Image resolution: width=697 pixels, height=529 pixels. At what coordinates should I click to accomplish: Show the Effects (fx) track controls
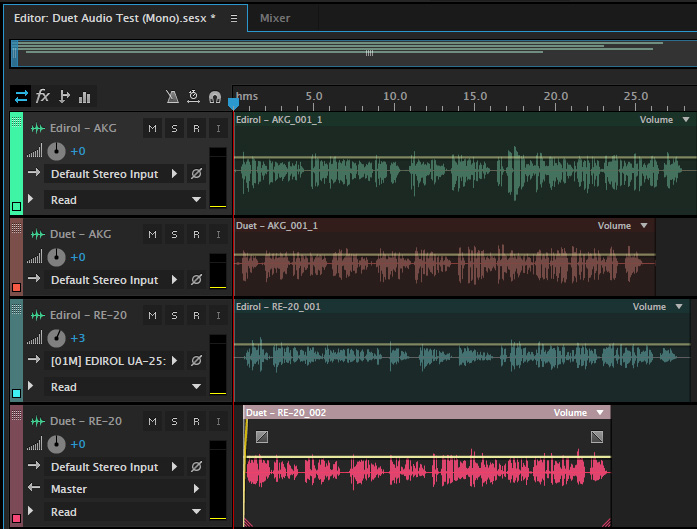(43, 96)
